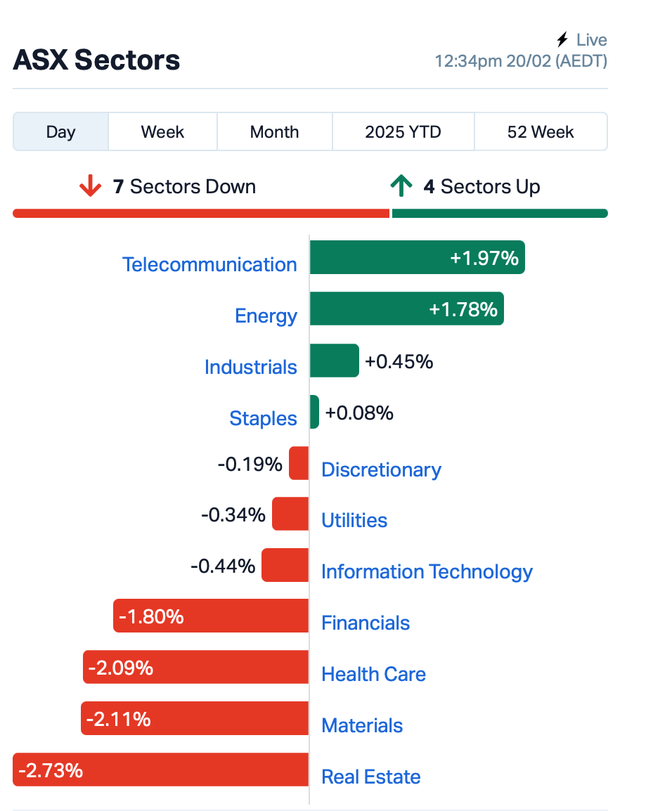This screenshot has height=811, width=672.
Task: Open Information Technology sector
Action: pyautogui.click(x=427, y=571)
